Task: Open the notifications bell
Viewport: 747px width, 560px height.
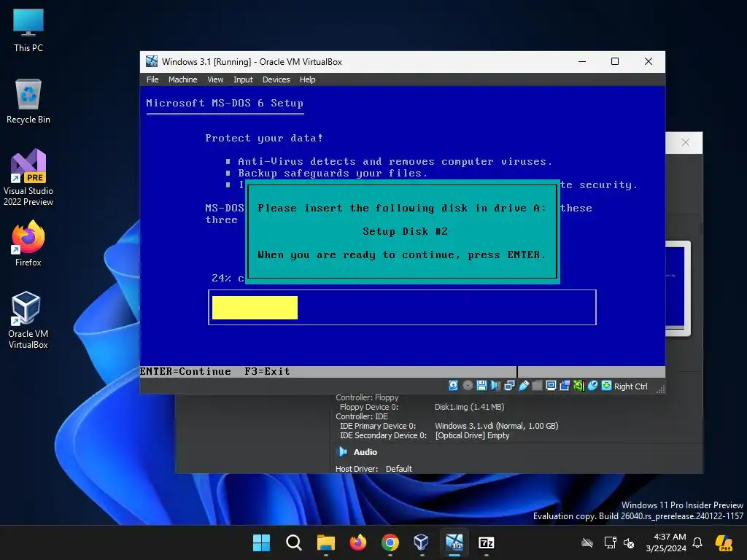Action: point(697,542)
